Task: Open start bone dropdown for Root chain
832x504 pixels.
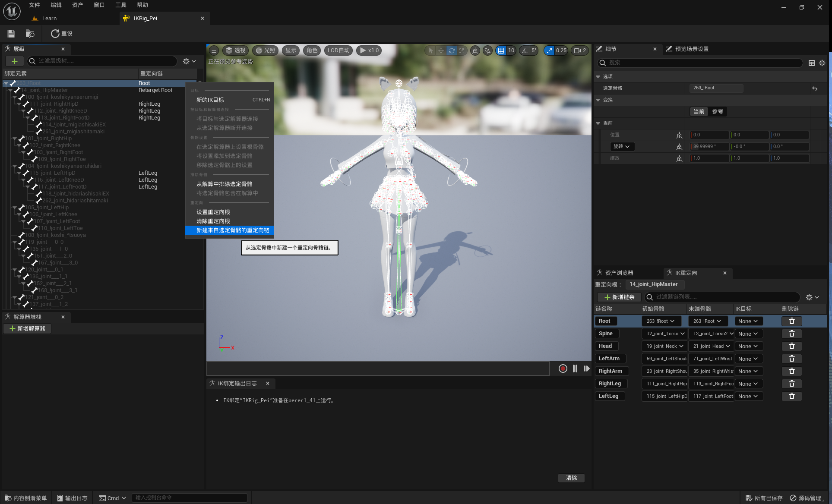Action: click(x=661, y=321)
